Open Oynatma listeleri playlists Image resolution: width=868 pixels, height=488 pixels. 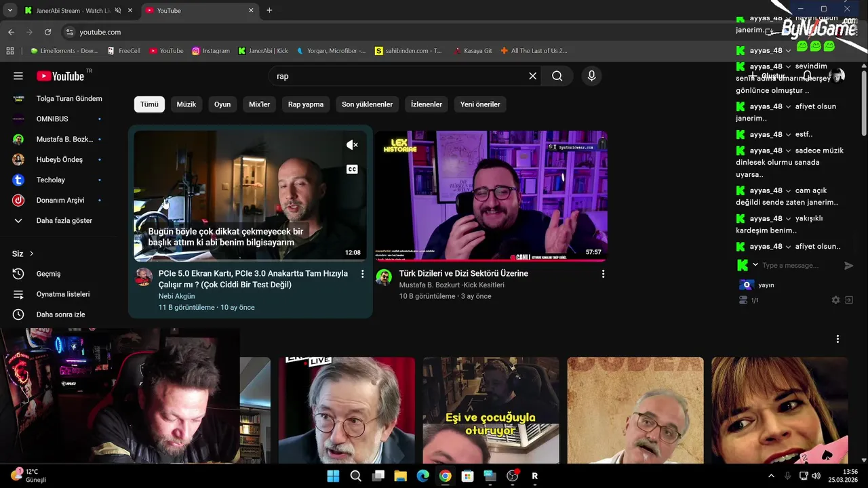click(63, 294)
